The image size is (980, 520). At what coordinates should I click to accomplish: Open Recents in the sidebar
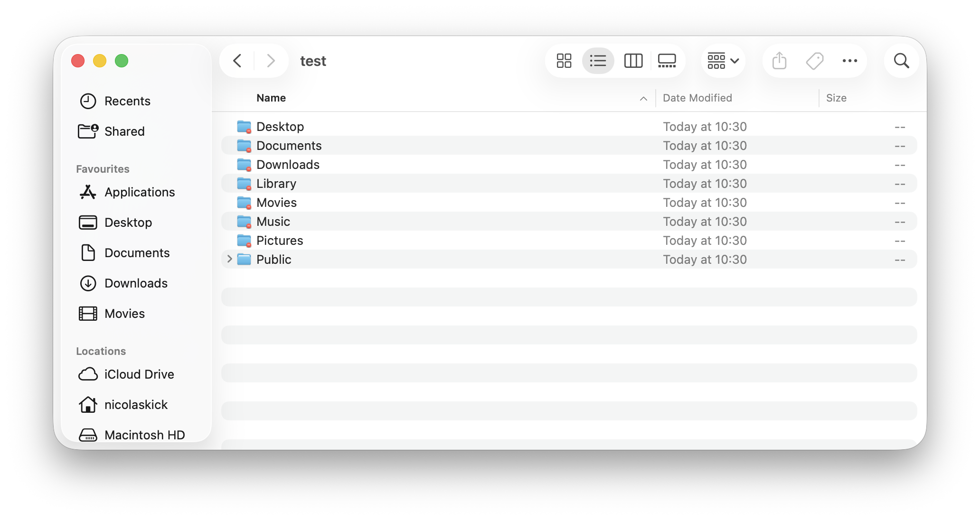click(127, 101)
